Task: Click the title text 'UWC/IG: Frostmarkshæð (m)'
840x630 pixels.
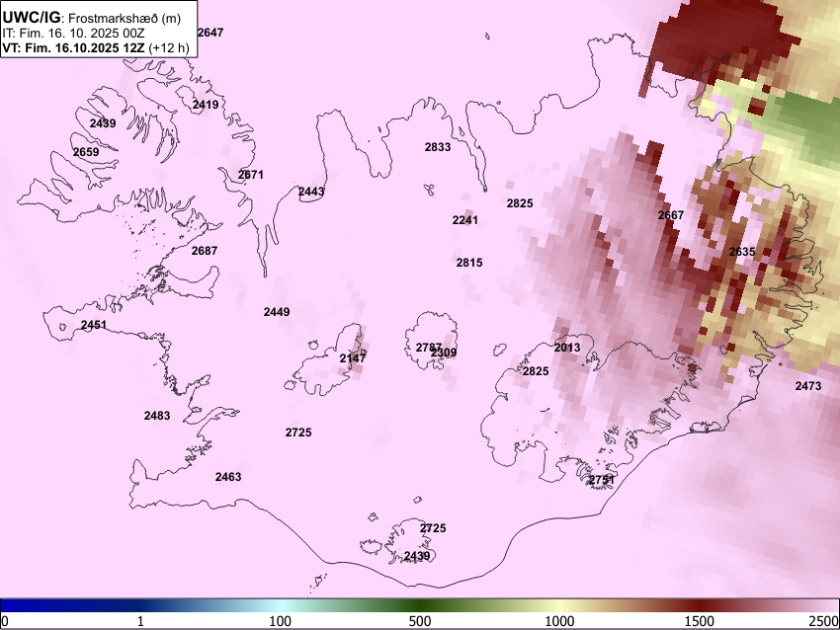Action: [92, 18]
